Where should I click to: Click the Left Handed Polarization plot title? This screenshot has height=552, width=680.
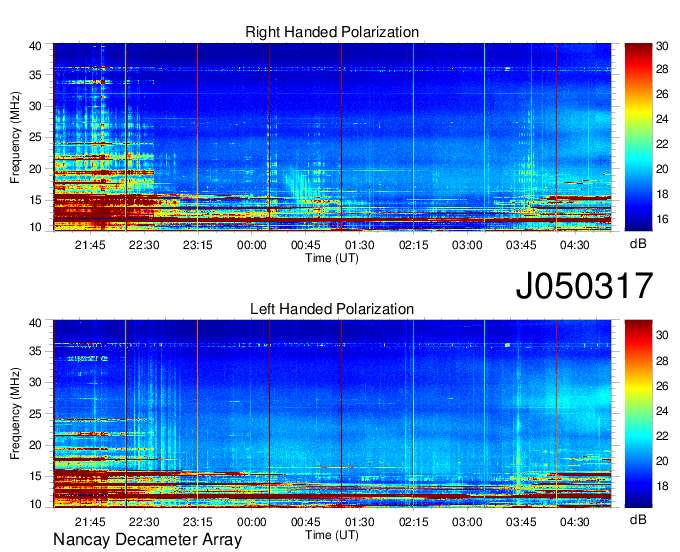(332, 309)
